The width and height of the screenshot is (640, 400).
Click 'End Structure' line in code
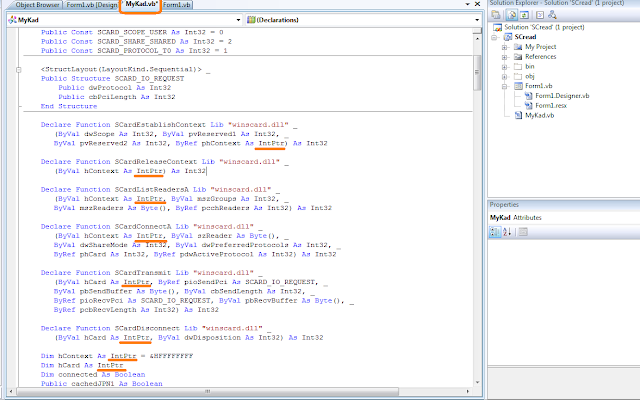69,106
